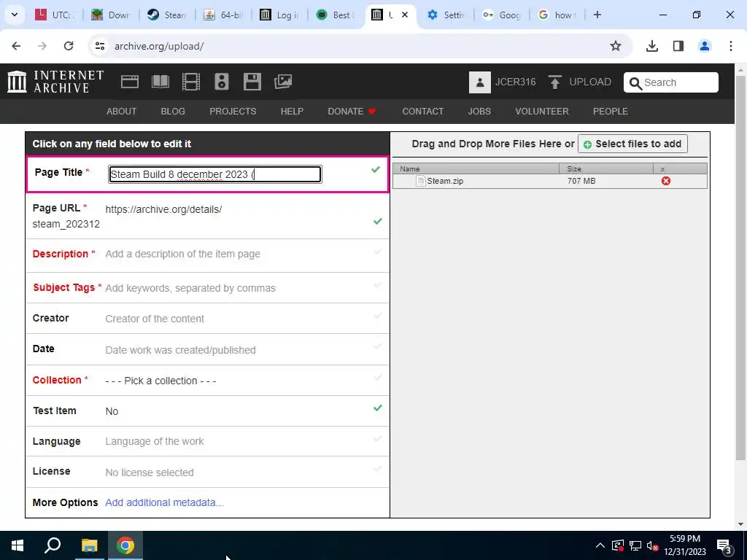Go back to previous page
The width and height of the screenshot is (747, 560).
coord(16,46)
